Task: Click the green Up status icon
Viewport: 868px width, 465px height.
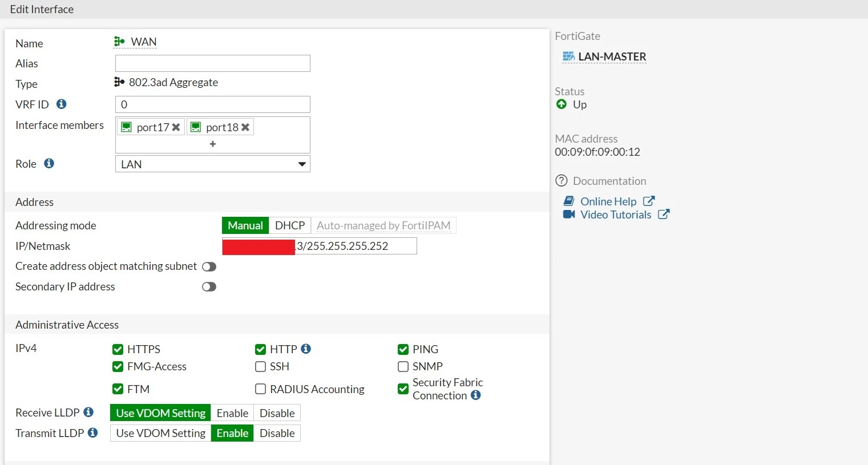Action: click(x=562, y=104)
